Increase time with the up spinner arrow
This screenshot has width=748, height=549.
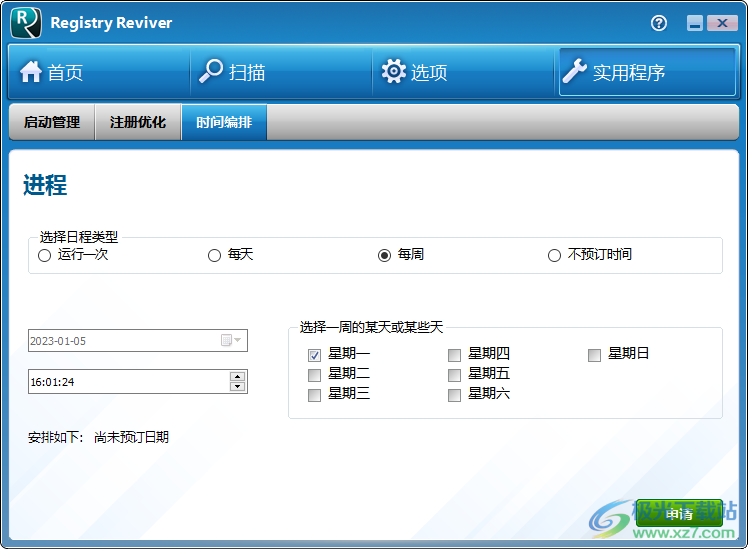(237, 376)
